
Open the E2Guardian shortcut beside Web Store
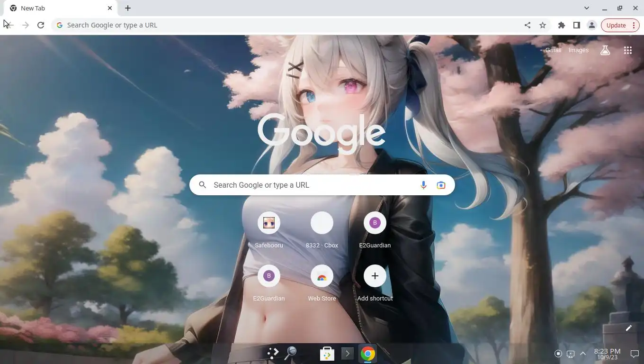tap(269, 283)
